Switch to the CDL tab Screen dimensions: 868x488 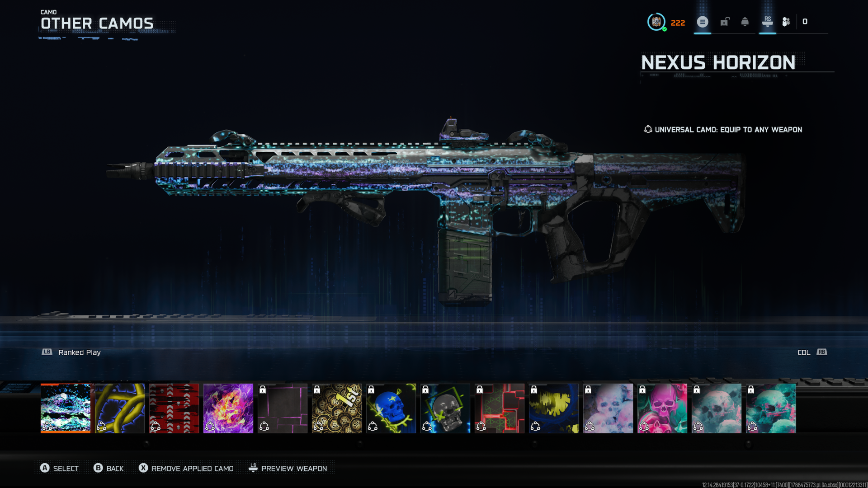[x=804, y=352]
